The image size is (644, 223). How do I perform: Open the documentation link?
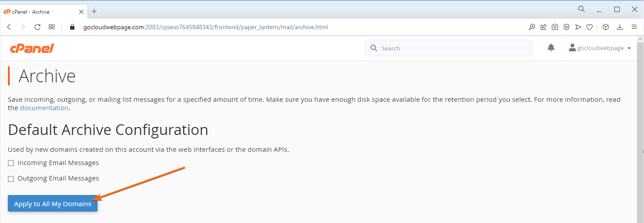click(44, 108)
